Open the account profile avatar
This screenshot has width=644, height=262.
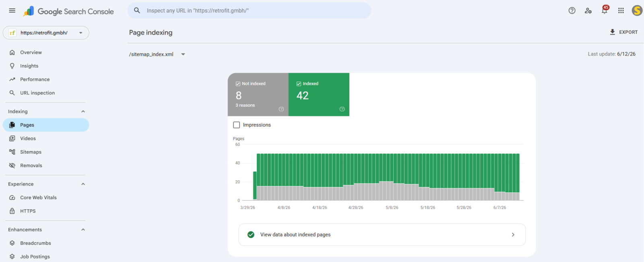point(637,10)
